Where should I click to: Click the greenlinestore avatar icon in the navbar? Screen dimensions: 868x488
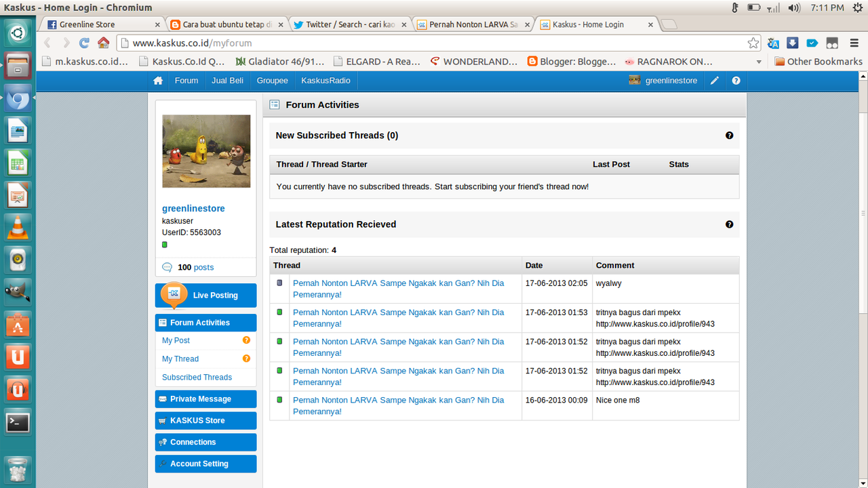coord(634,81)
